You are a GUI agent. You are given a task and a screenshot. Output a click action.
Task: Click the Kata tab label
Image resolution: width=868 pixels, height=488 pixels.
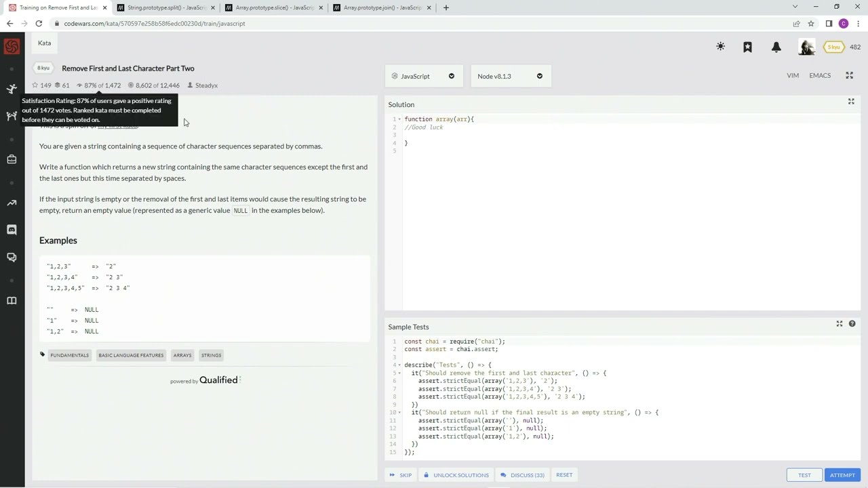click(x=44, y=43)
